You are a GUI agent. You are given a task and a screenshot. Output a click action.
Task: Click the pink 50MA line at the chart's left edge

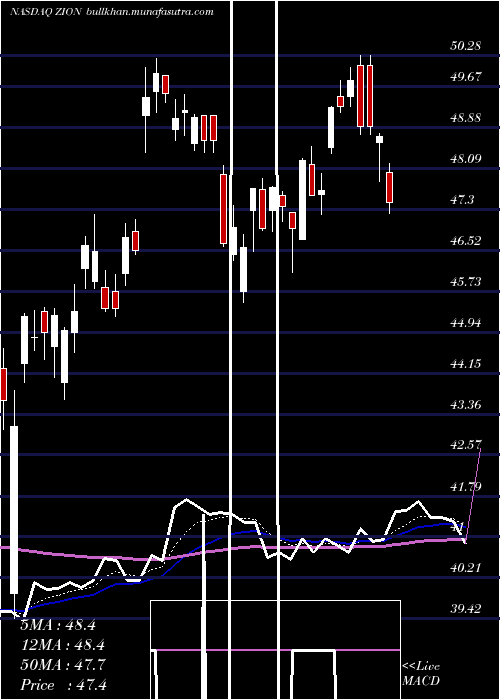(9, 549)
